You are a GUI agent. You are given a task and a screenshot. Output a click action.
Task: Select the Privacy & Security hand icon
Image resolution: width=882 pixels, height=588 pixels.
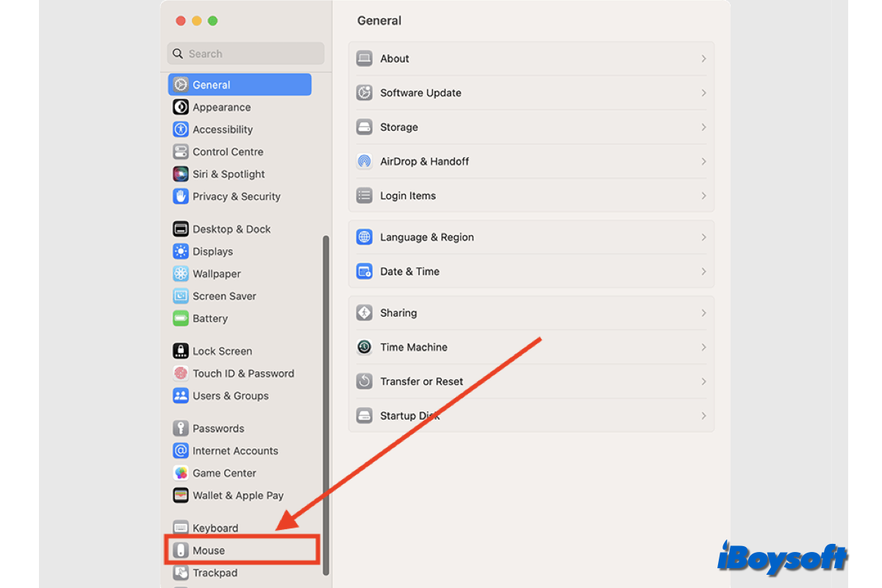tap(181, 196)
